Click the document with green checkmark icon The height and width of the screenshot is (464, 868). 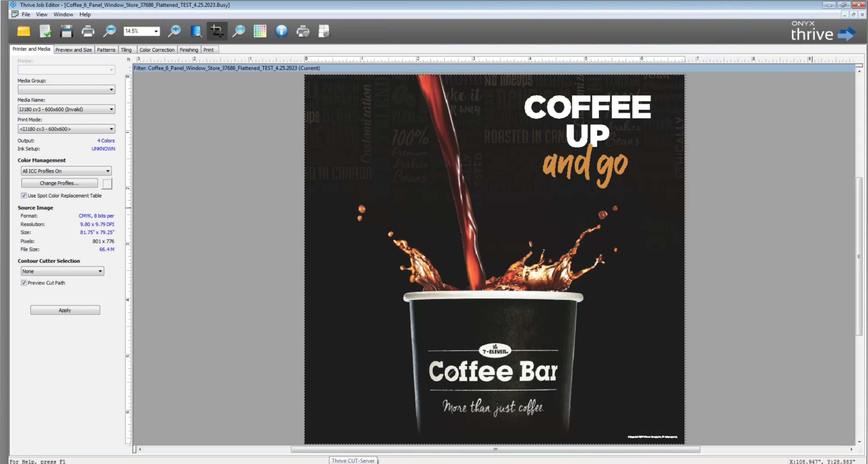[x=45, y=31]
